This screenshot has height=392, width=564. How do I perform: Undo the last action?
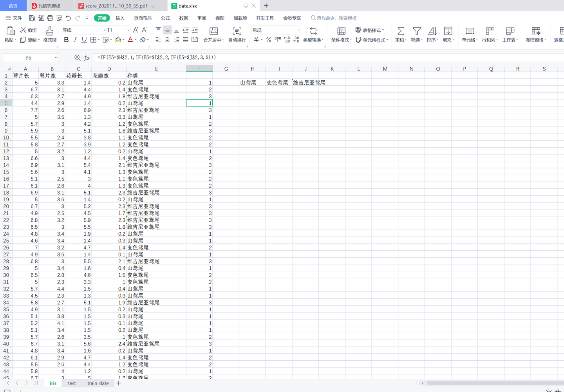pos(69,18)
